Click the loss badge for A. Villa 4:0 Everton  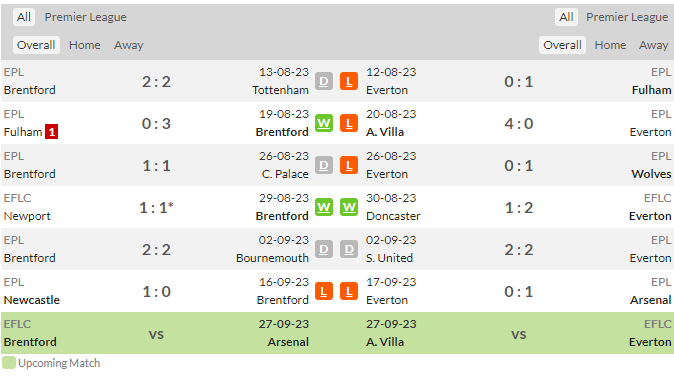[x=349, y=123]
